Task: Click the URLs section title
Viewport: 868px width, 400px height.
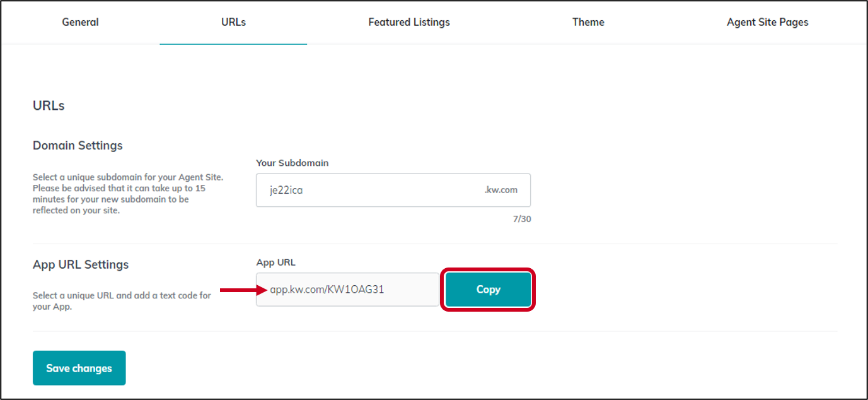Action: tap(49, 106)
